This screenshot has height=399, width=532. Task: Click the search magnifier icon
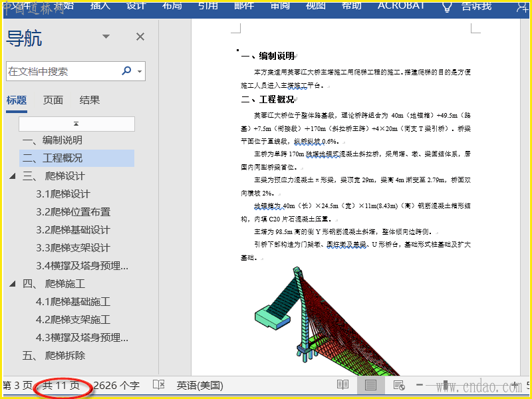click(126, 70)
